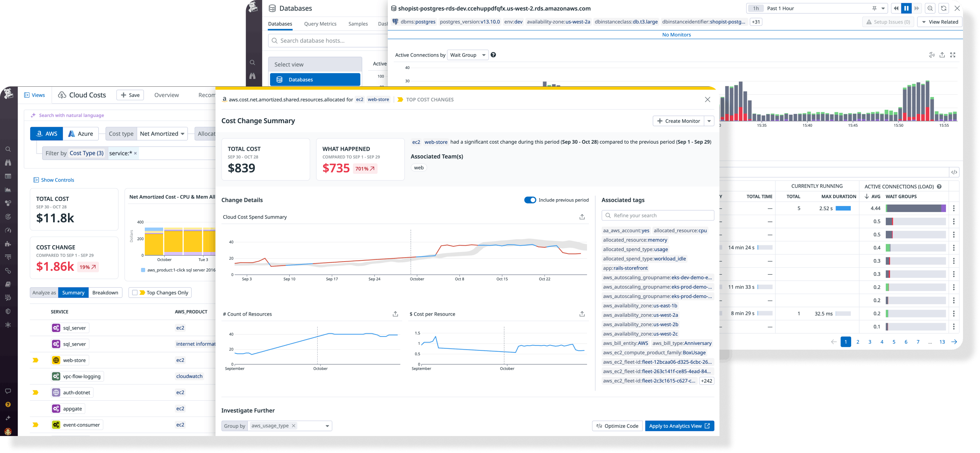Screen dimensions: 980x453
Task: Switch to the Query Metrics tab
Action: (x=320, y=24)
